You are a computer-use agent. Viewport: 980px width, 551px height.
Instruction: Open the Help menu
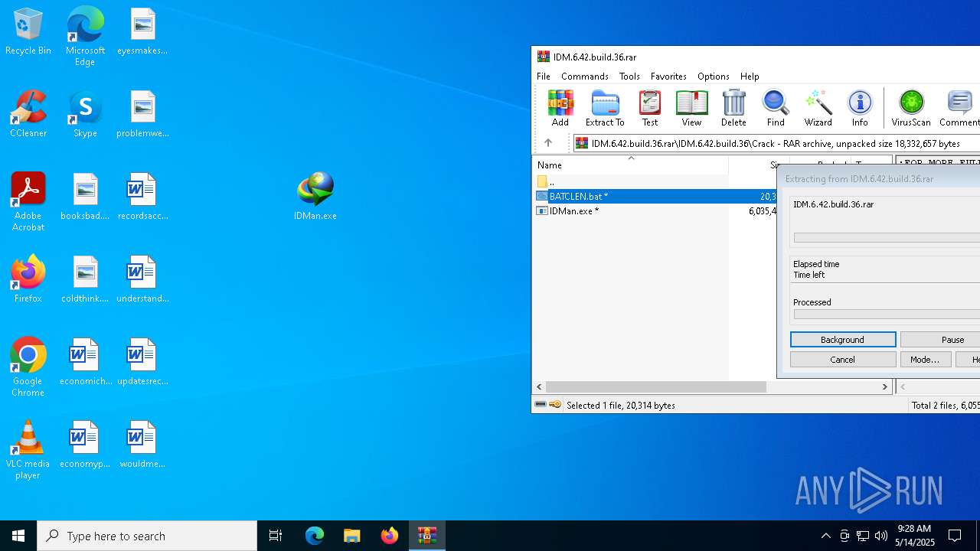(750, 77)
